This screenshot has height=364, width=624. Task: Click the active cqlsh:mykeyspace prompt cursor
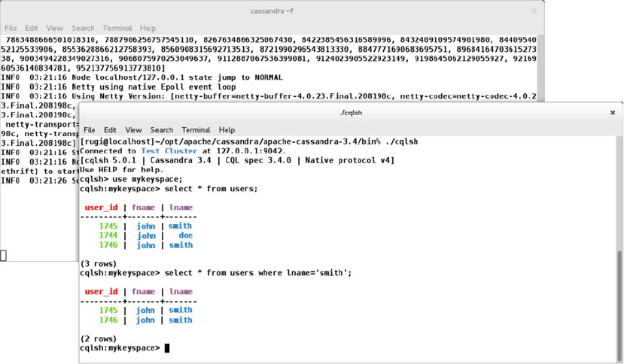167,348
